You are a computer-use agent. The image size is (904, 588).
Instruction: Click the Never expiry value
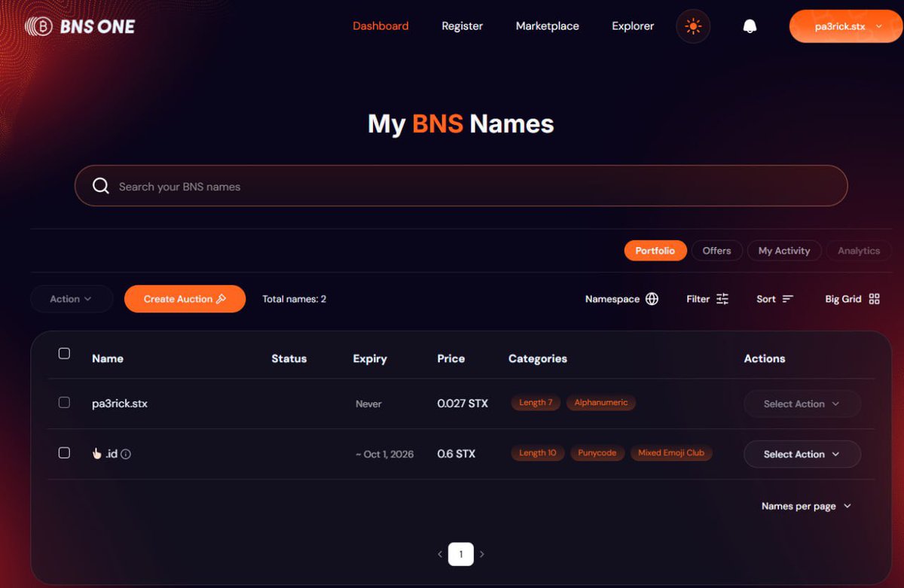click(x=368, y=404)
